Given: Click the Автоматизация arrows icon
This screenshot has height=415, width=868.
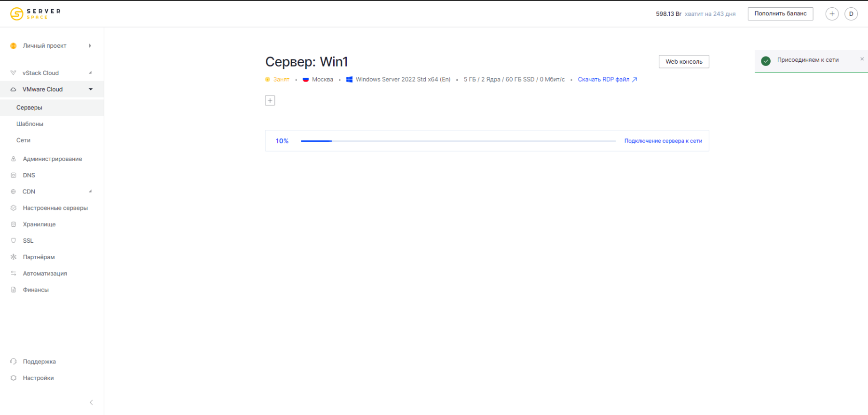Looking at the screenshot, I should [x=14, y=274].
